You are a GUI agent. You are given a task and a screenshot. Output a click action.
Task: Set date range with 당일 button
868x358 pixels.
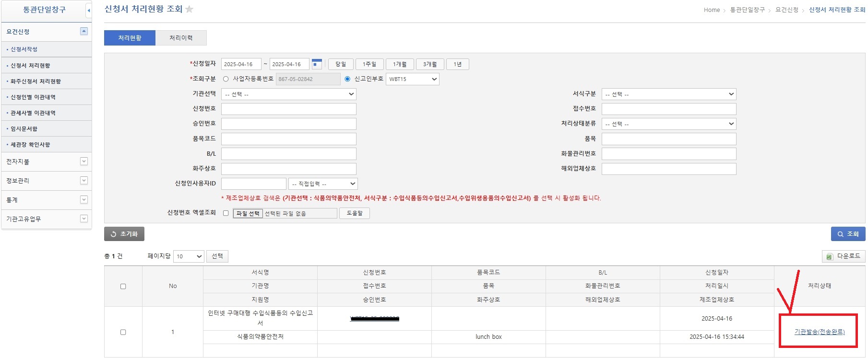pos(341,64)
